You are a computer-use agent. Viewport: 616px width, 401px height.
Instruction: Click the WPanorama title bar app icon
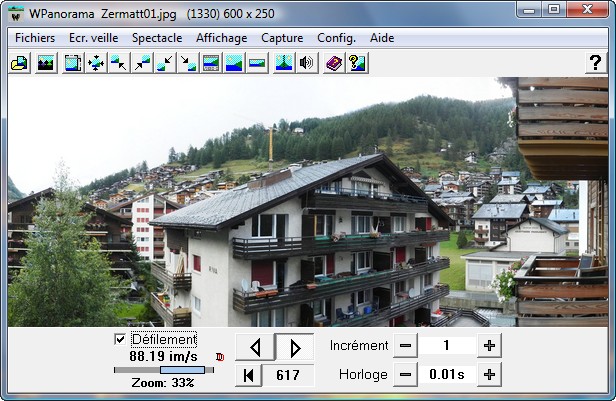click(16, 15)
